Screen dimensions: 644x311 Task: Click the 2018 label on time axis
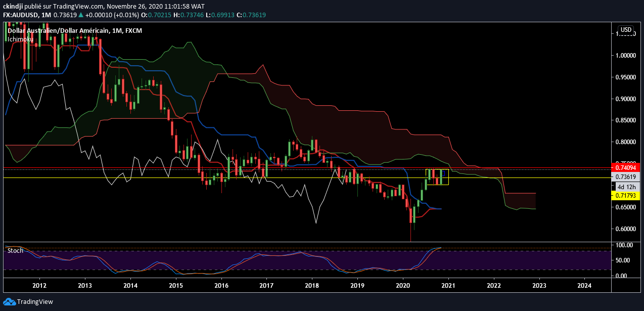click(312, 286)
